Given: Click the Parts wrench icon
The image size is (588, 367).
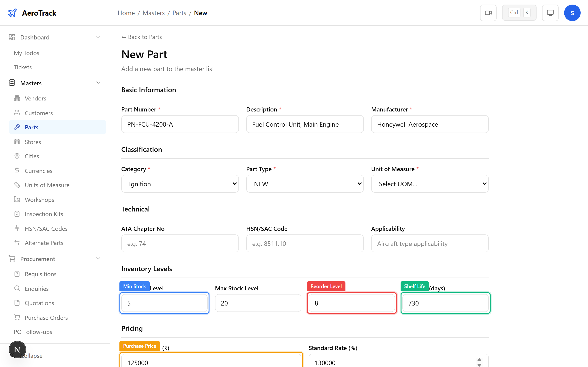Looking at the screenshot, I should pos(17,127).
